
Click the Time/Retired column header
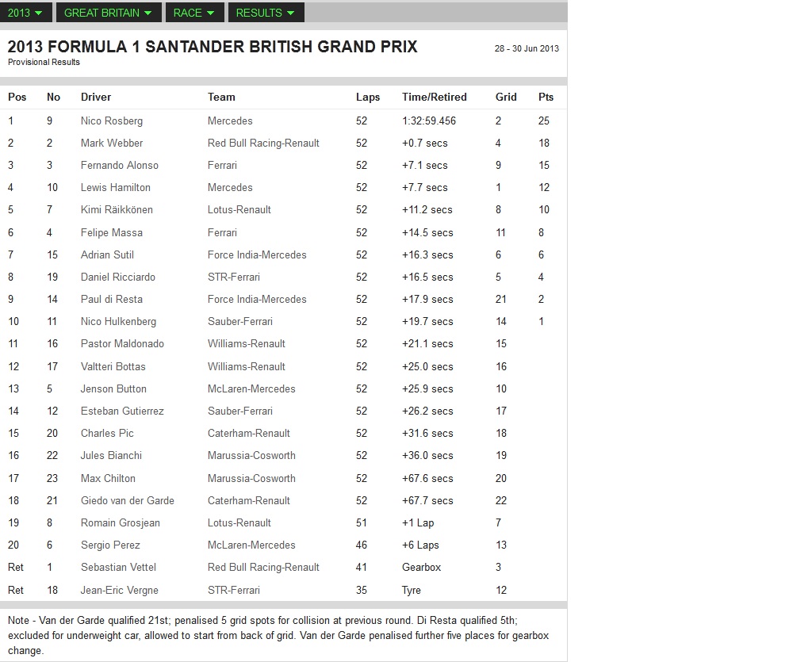pyautogui.click(x=435, y=98)
